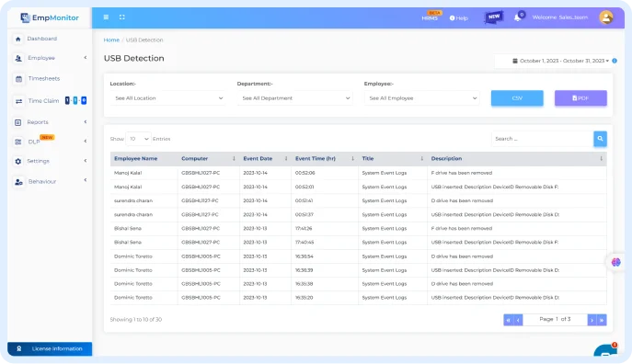Open License Information button
This screenshot has height=364, width=632.
click(x=50, y=348)
